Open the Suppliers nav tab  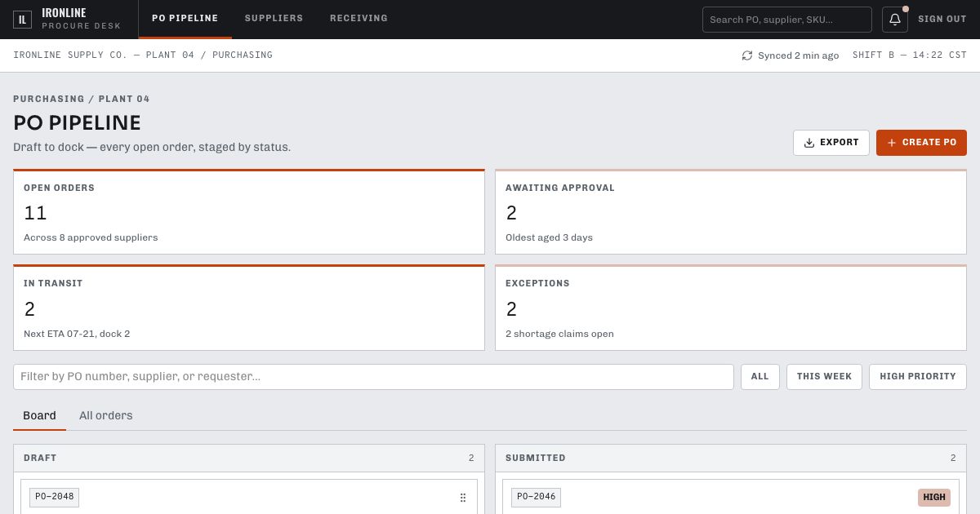(x=274, y=19)
